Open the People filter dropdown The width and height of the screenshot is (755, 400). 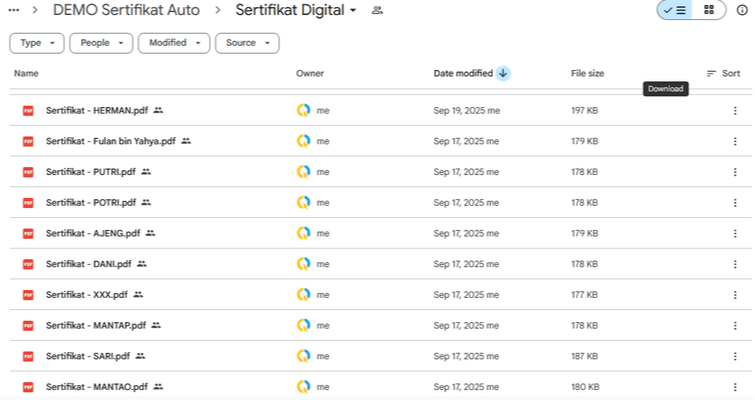[101, 43]
